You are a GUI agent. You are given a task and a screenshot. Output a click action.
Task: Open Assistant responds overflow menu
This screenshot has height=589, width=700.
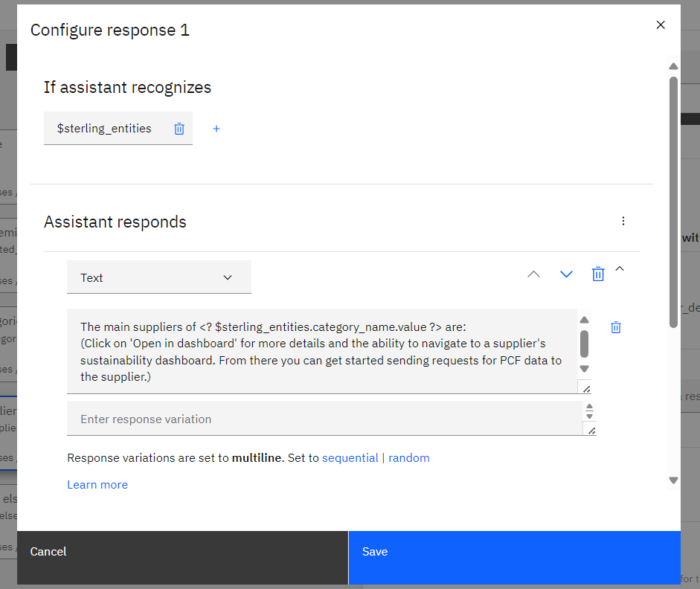[623, 221]
